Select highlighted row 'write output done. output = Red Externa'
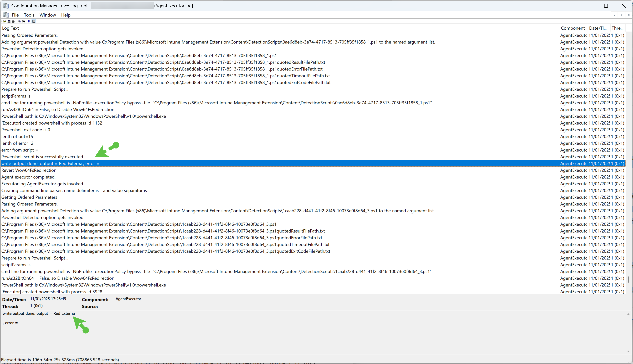Screen dimensions: 633x364 click(x=313, y=163)
